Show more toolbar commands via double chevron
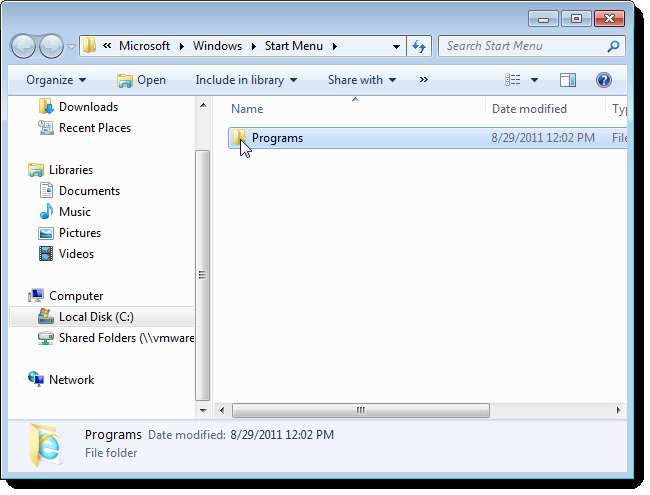Image resolution: width=650 pixels, height=495 pixels. pyautogui.click(x=423, y=79)
